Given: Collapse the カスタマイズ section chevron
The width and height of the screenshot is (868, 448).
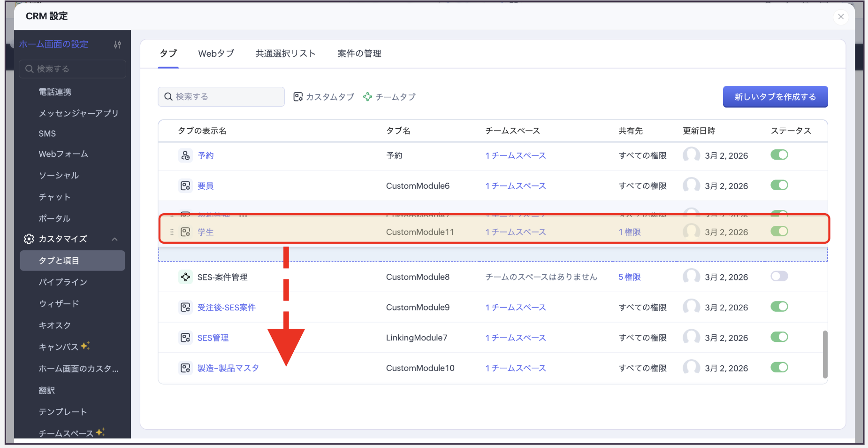Looking at the screenshot, I should [x=114, y=239].
